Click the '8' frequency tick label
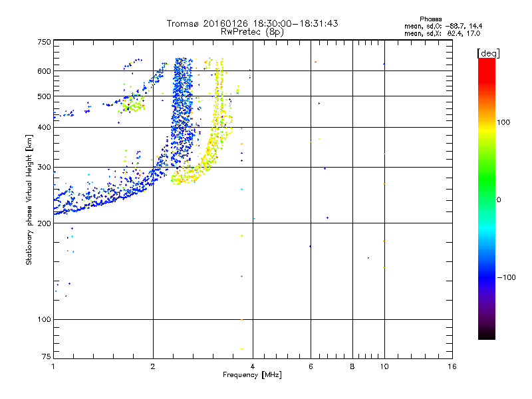 click(x=352, y=366)
